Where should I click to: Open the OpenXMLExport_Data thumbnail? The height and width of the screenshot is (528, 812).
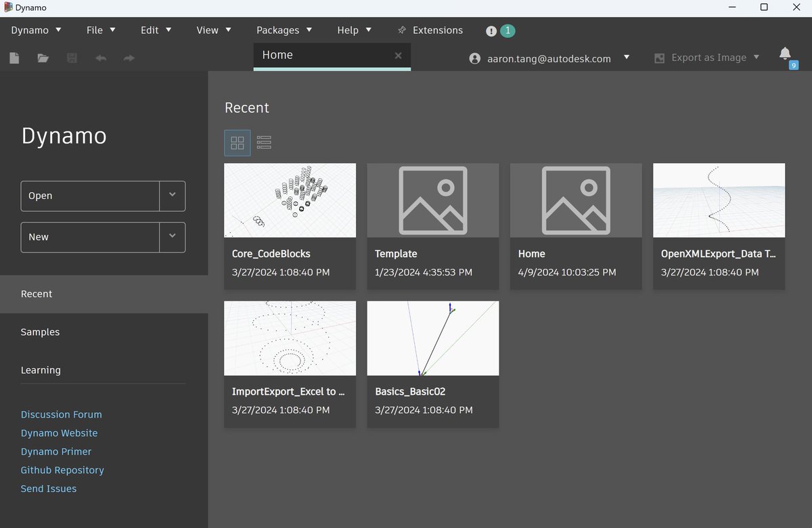point(719,200)
